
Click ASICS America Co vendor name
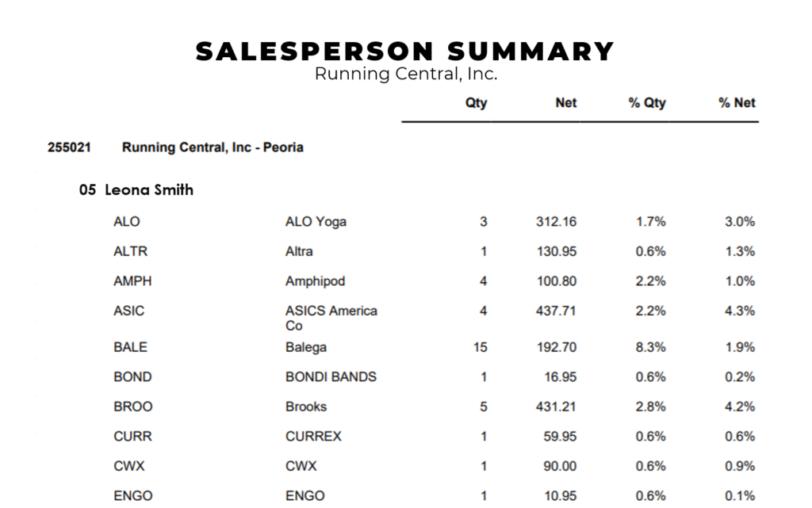click(x=331, y=318)
